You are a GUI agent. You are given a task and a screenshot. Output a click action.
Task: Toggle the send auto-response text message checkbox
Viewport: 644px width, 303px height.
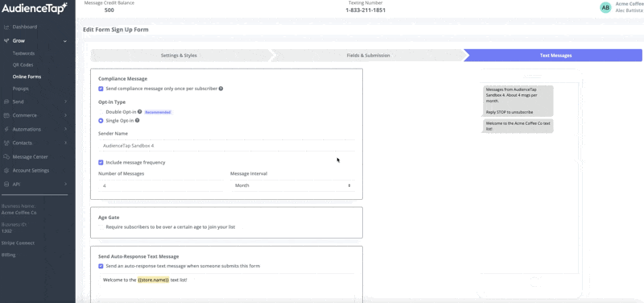tap(101, 266)
